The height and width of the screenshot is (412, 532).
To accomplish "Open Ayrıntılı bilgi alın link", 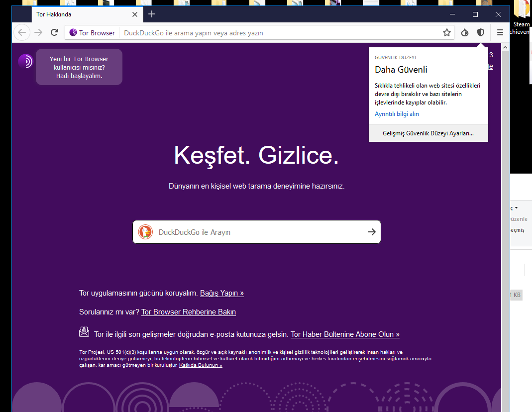I will (x=397, y=114).
